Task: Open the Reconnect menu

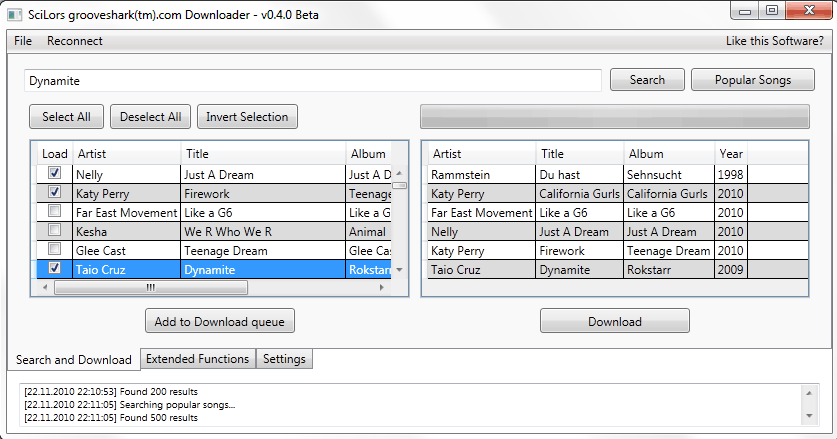Action: click(x=75, y=41)
